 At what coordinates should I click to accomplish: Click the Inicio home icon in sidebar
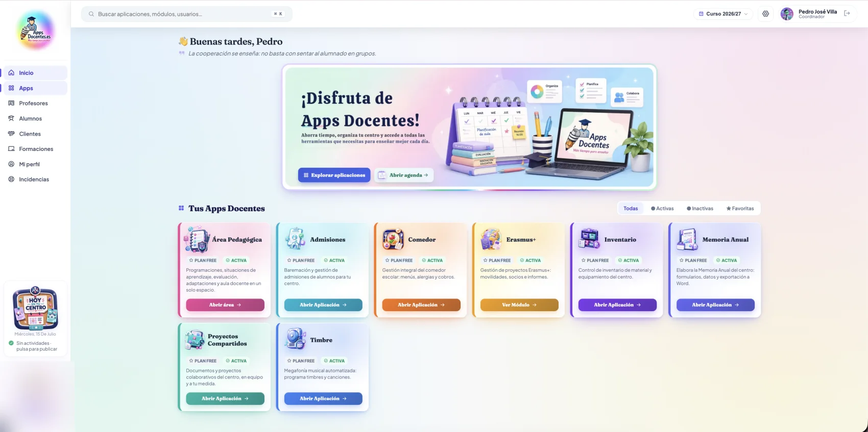(x=11, y=73)
